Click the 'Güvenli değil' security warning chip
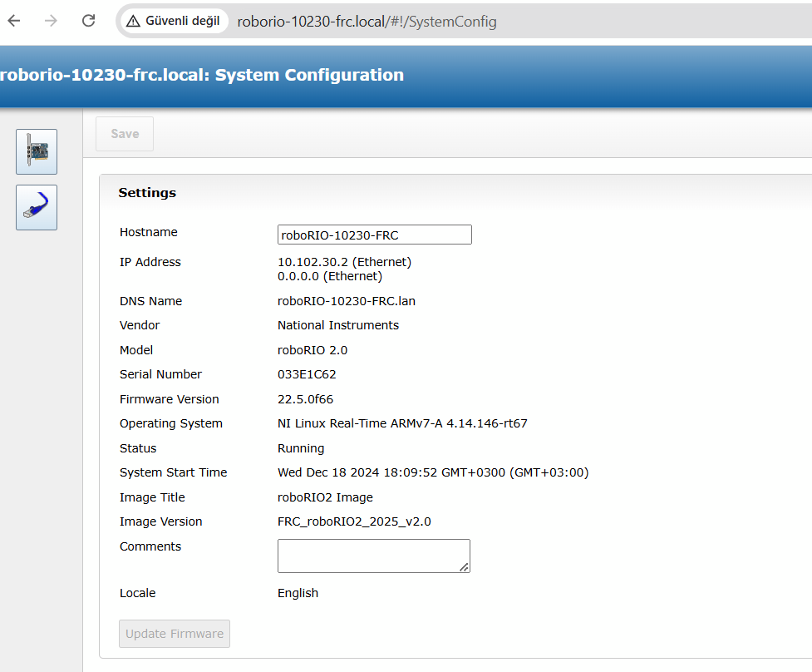The width and height of the screenshot is (812, 672). (174, 21)
